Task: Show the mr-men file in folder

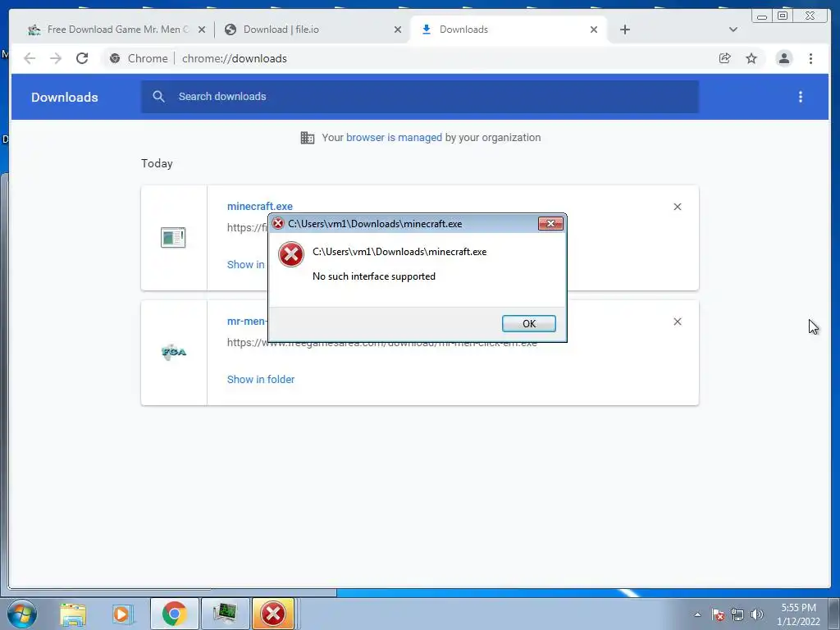Action: [261, 379]
